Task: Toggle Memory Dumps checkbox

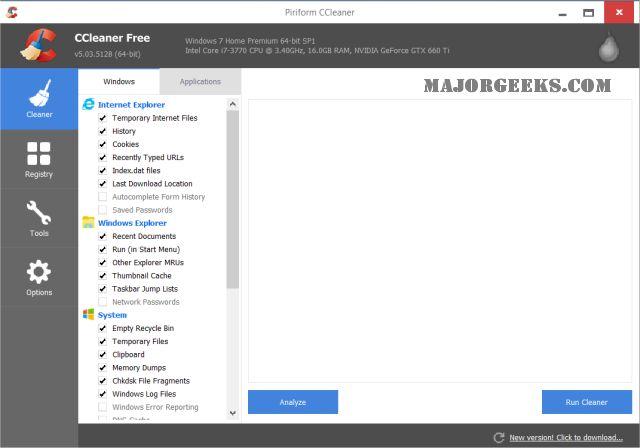Action: pos(102,368)
